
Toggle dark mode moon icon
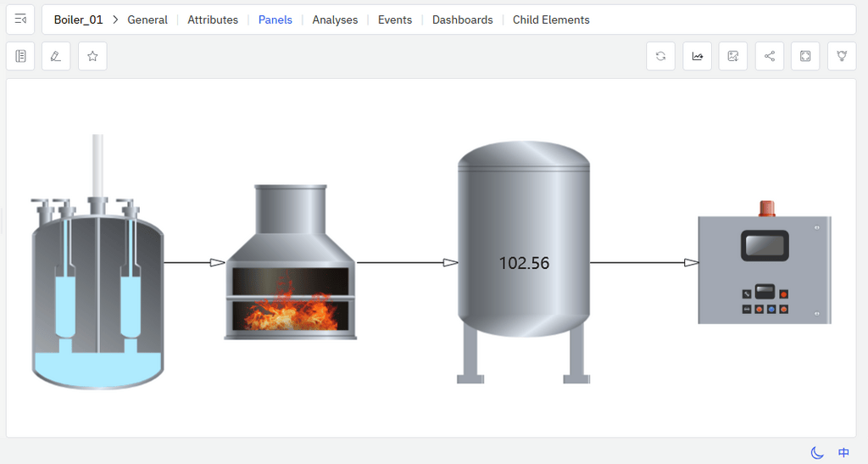pos(817,453)
